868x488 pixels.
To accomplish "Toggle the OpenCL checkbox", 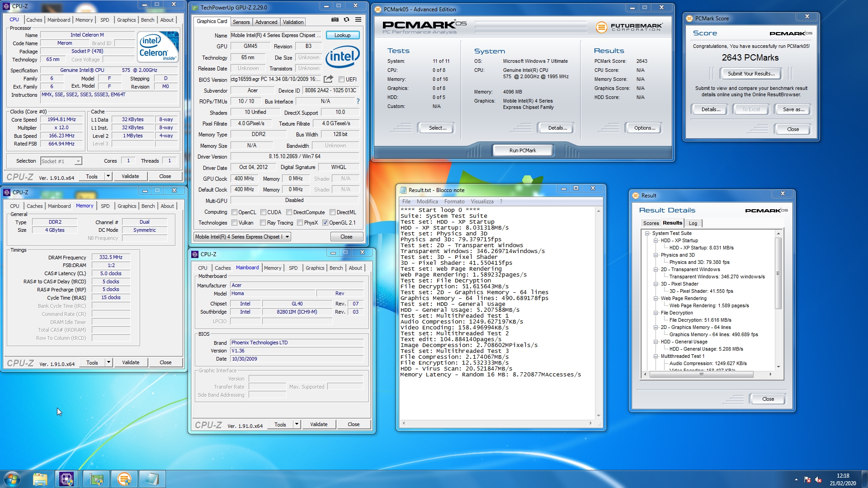I will [234, 212].
